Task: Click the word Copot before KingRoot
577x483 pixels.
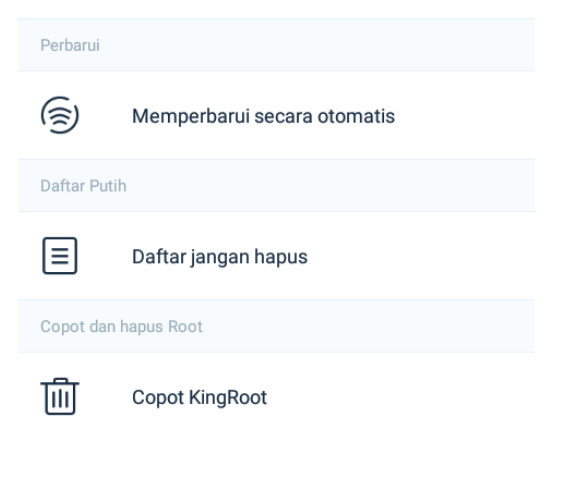Action: (158, 398)
